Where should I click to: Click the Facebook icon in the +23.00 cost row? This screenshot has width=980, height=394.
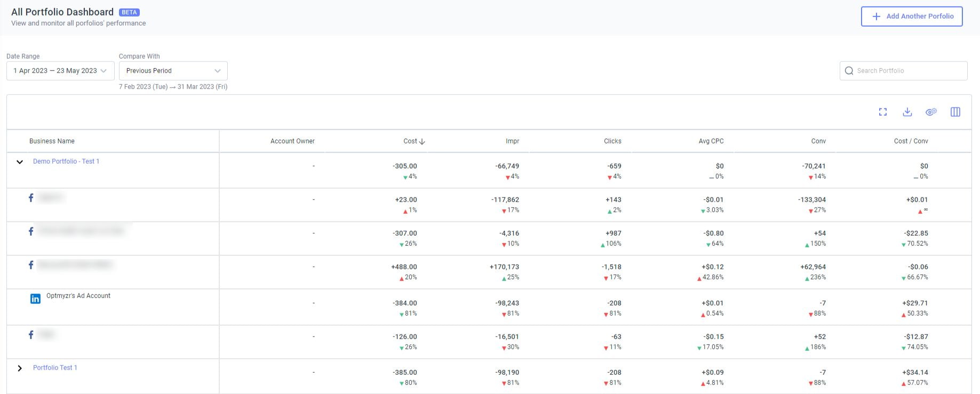tap(31, 198)
